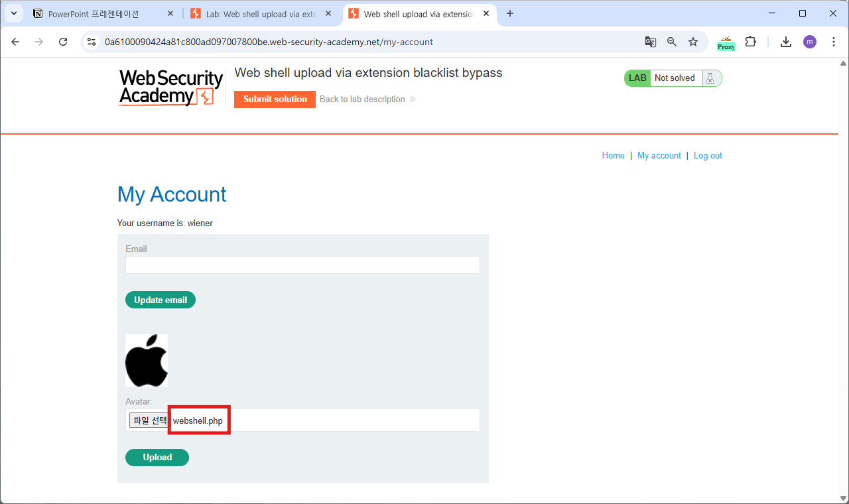Focus the Email input field
849x504 pixels.
[302, 265]
